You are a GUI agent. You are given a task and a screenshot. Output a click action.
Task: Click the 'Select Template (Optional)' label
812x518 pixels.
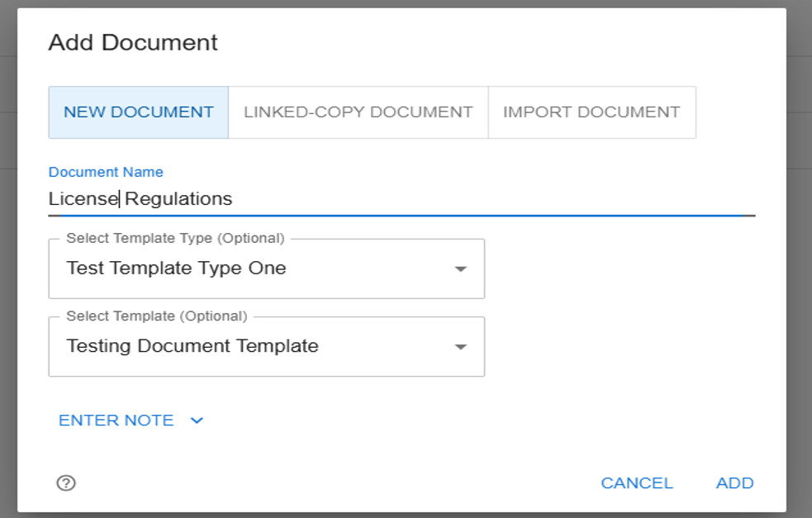click(x=156, y=316)
